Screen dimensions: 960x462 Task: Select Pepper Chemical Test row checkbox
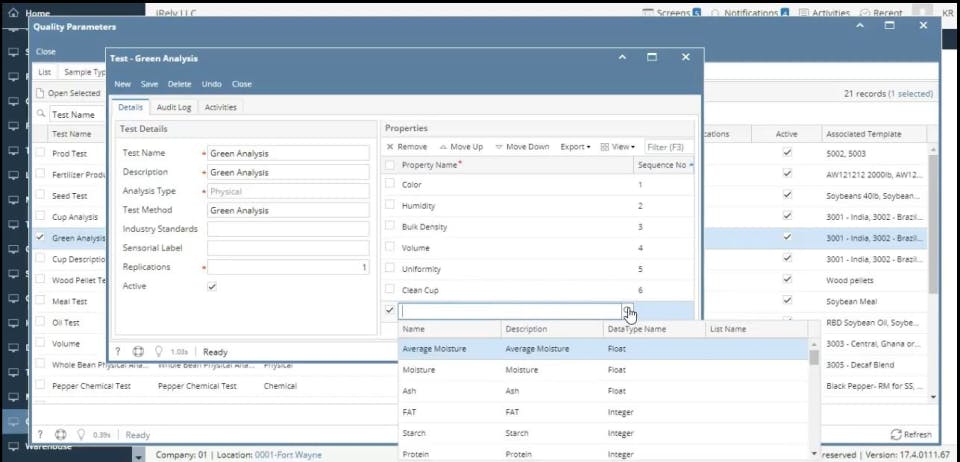click(x=40, y=386)
